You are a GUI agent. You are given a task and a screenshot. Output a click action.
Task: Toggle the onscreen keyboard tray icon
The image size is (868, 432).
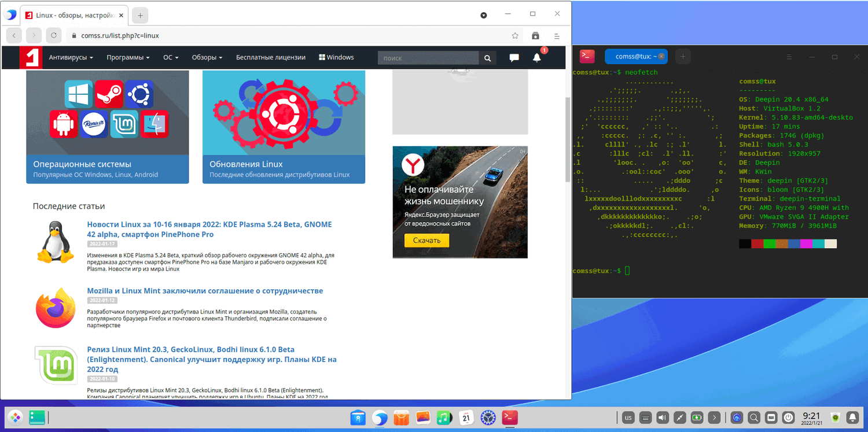click(645, 417)
